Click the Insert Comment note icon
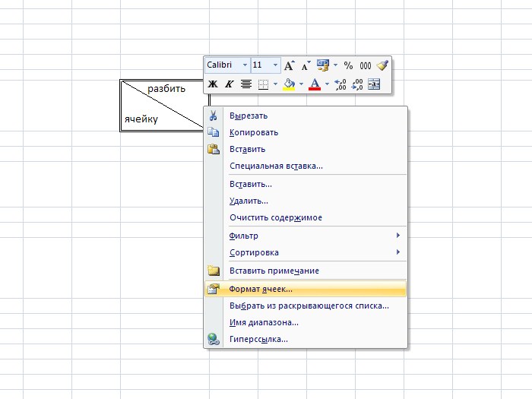The height and width of the screenshot is (399, 532). (x=214, y=271)
